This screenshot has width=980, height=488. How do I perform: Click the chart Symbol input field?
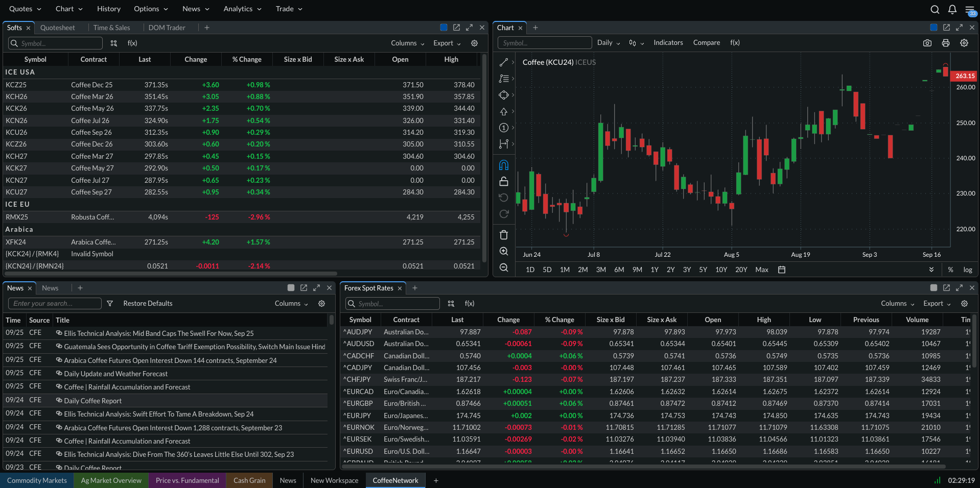[545, 43]
